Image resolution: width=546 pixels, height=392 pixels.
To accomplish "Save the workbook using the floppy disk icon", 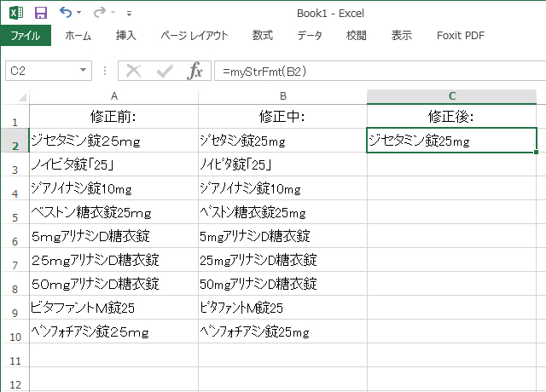I will [41, 14].
